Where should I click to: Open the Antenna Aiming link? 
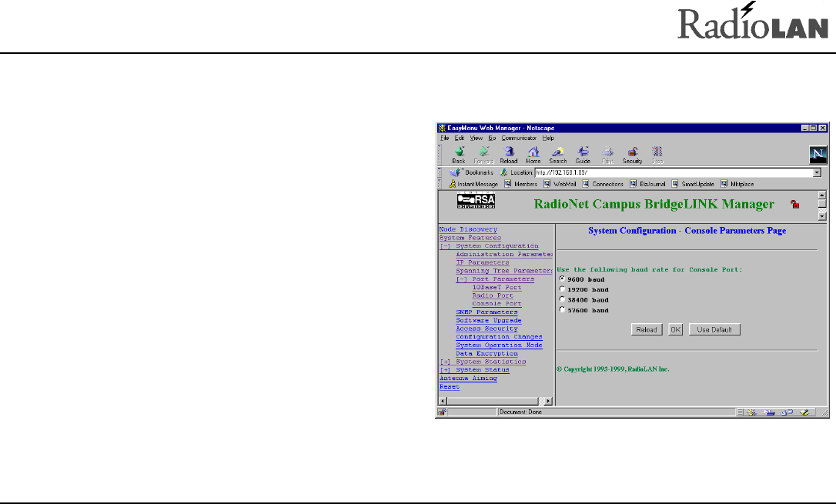pos(467,379)
